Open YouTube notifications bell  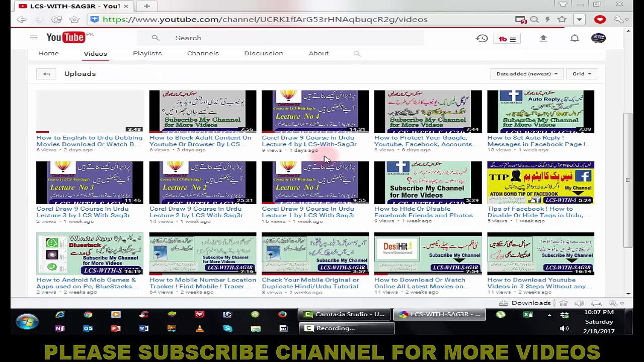(x=575, y=38)
